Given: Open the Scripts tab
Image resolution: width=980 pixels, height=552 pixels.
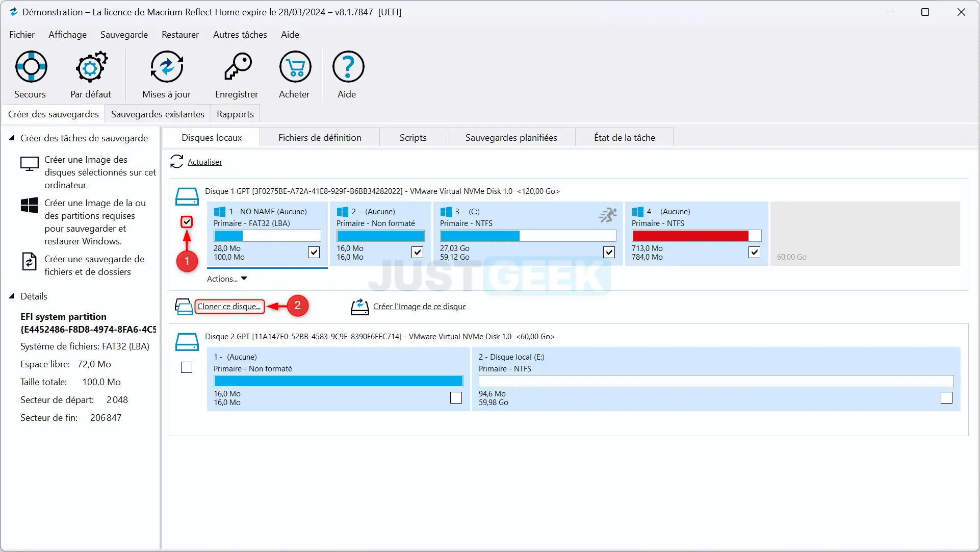Looking at the screenshot, I should tap(413, 137).
